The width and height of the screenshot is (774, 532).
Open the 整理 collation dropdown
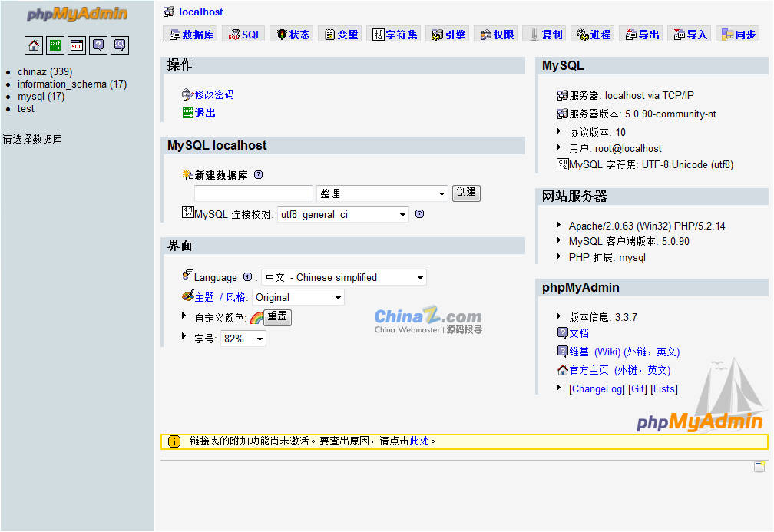click(382, 193)
